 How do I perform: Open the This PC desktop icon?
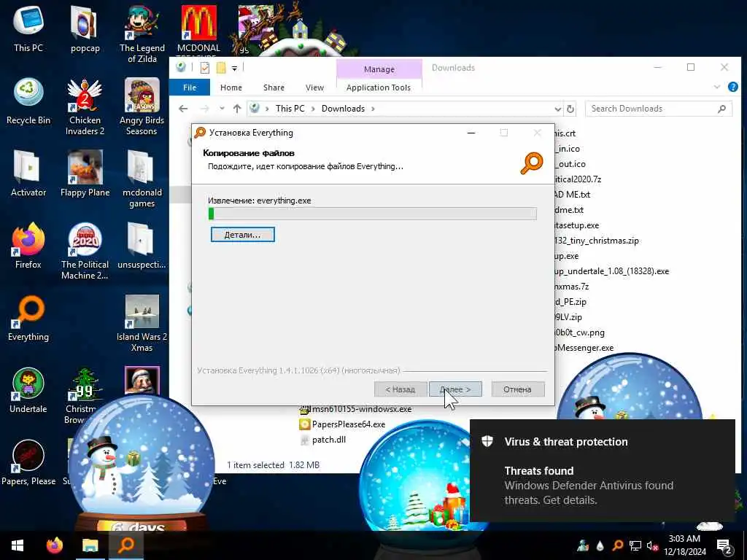tap(28, 28)
